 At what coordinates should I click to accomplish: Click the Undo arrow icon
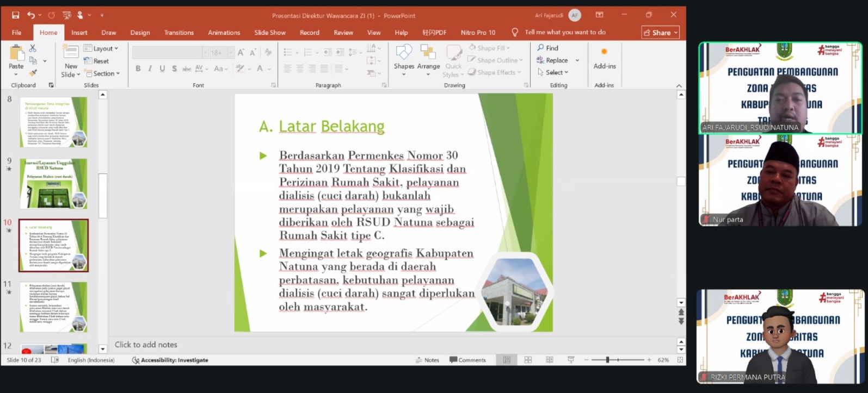(x=31, y=15)
